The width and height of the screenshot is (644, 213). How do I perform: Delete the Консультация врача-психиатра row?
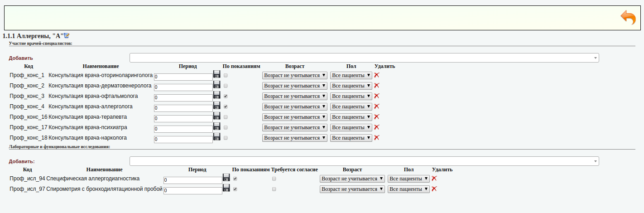coord(376,127)
